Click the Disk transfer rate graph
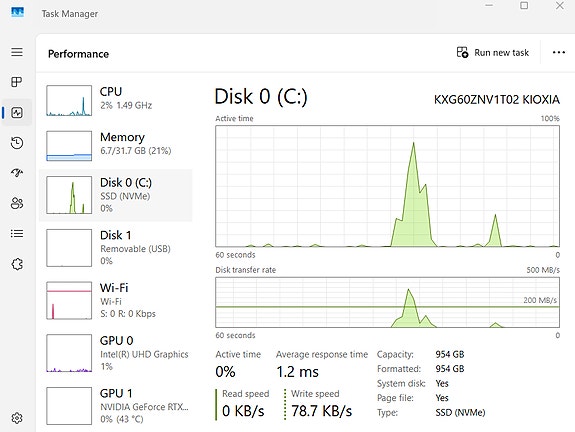Image resolution: width=575 pixels, height=432 pixels. (388, 303)
